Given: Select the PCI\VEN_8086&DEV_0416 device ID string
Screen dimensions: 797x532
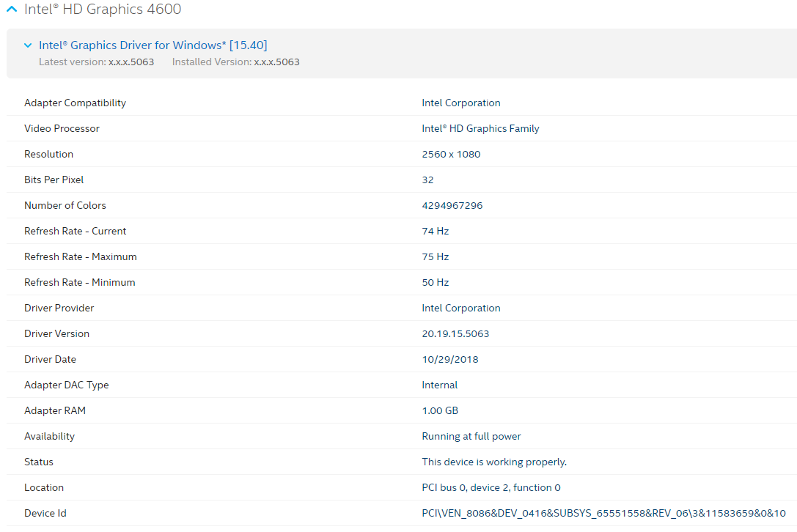Looking at the screenshot, I should pos(604,513).
